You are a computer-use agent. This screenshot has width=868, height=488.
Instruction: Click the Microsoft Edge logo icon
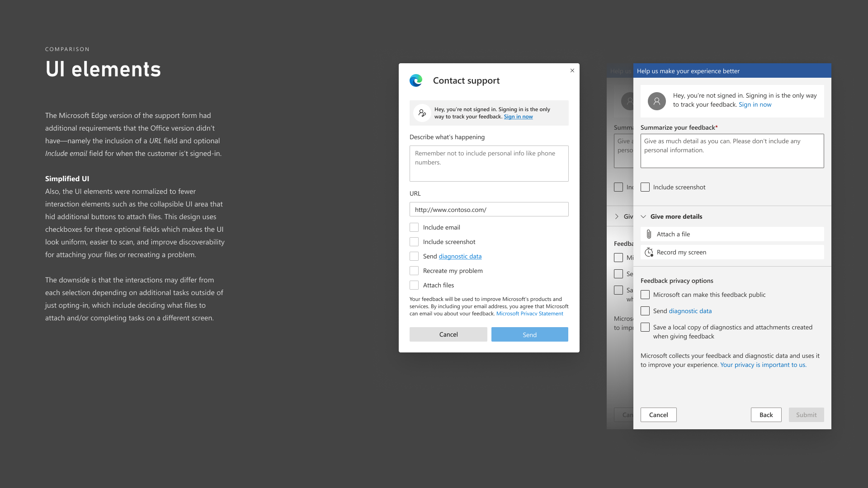click(x=416, y=80)
